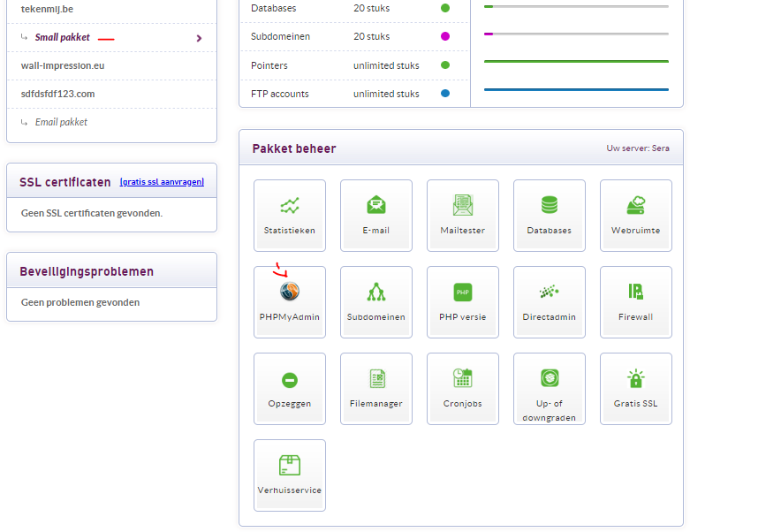Select the wall-impression.eu domain
This screenshot has width=781, height=532.
[x=63, y=66]
